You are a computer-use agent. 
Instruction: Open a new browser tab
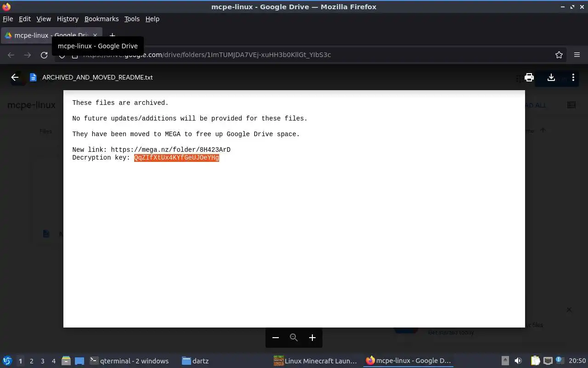tap(112, 35)
